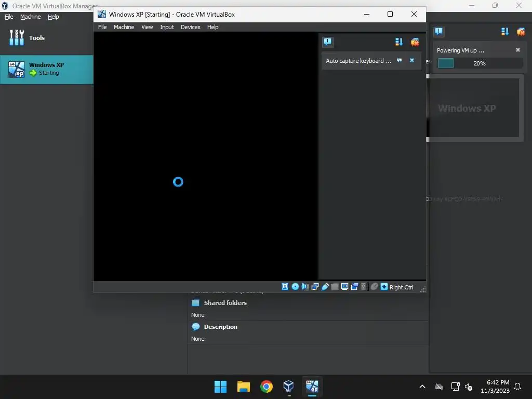The width and height of the screenshot is (532, 399).
Task: Open the Windows Start menu
Action: pyautogui.click(x=220, y=387)
